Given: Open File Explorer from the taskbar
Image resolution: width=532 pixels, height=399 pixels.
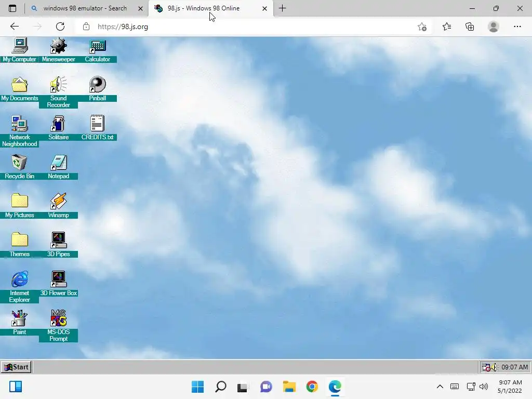Looking at the screenshot, I should (x=289, y=387).
